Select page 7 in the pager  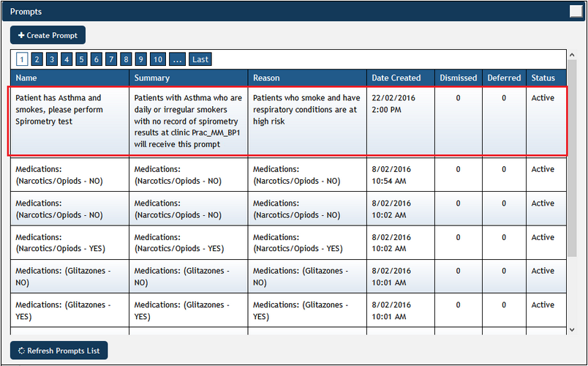click(x=111, y=59)
